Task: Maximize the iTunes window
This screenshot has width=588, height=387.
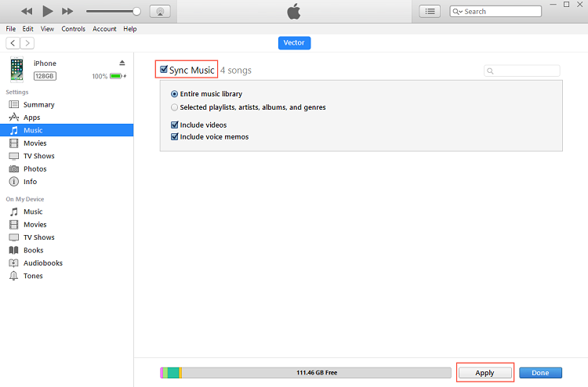Action: (567, 5)
